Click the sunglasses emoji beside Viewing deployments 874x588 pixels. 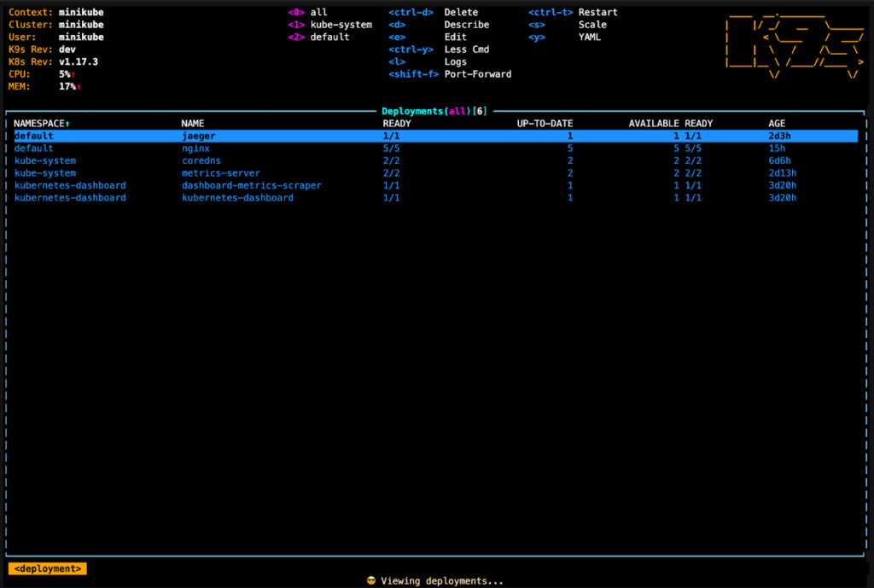pos(371,581)
